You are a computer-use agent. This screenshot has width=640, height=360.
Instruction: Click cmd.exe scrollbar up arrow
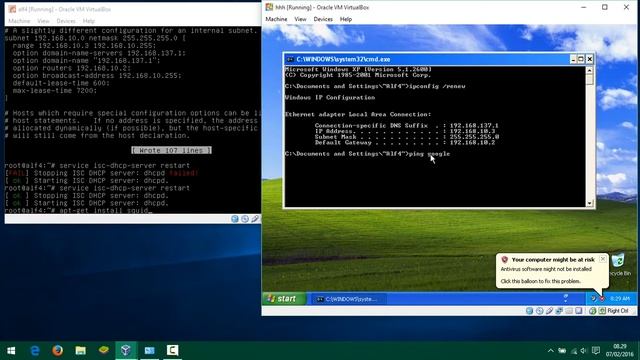click(x=589, y=70)
